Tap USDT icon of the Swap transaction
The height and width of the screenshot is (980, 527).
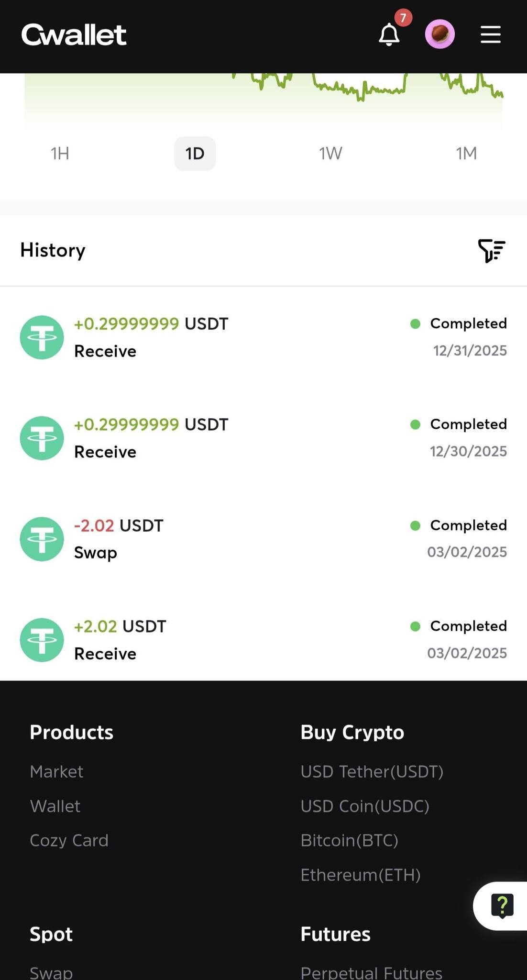(x=42, y=539)
